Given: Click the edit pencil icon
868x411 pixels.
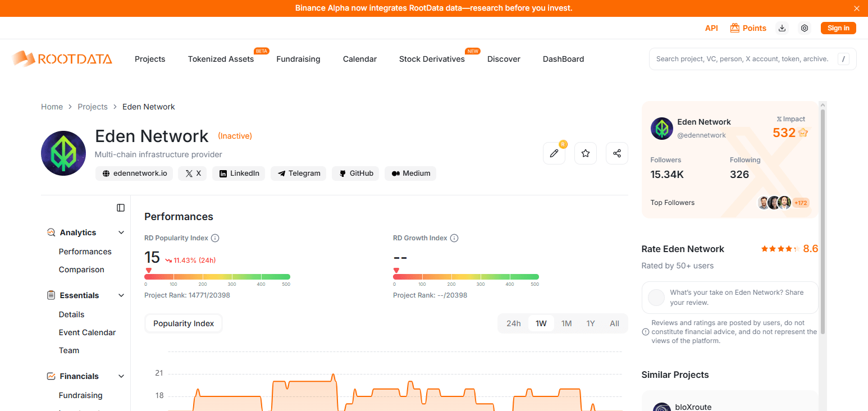Looking at the screenshot, I should coord(554,153).
